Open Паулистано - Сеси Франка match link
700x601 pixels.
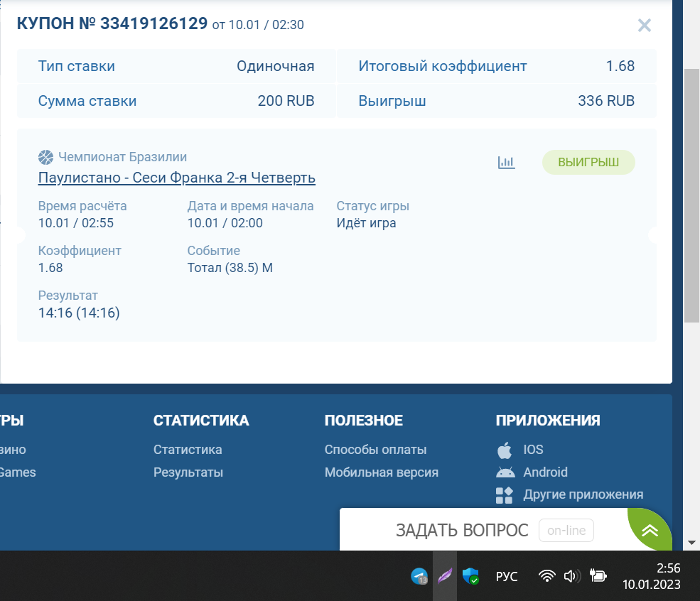click(x=177, y=178)
